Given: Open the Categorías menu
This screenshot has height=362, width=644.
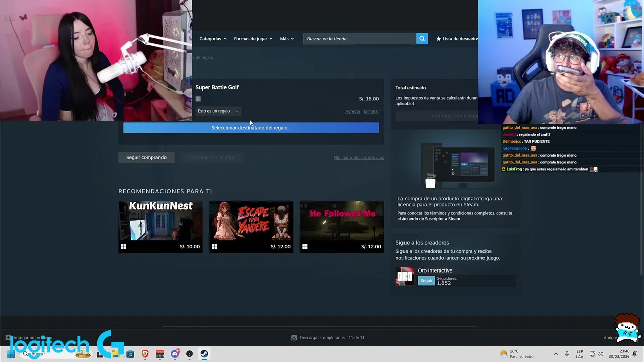Looking at the screenshot, I should pyautogui.click(x=213, y=39).
